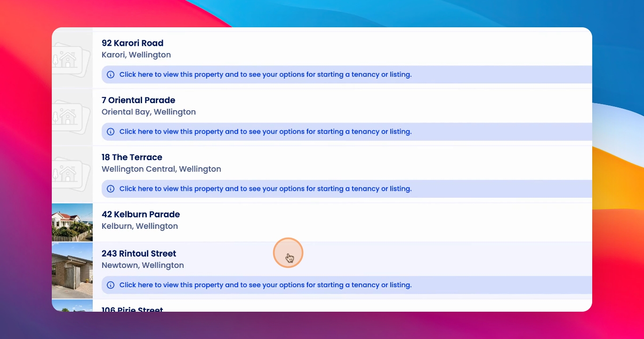
Task: Open the 92 Karori Road property title
Action: (x=132, y=43)
